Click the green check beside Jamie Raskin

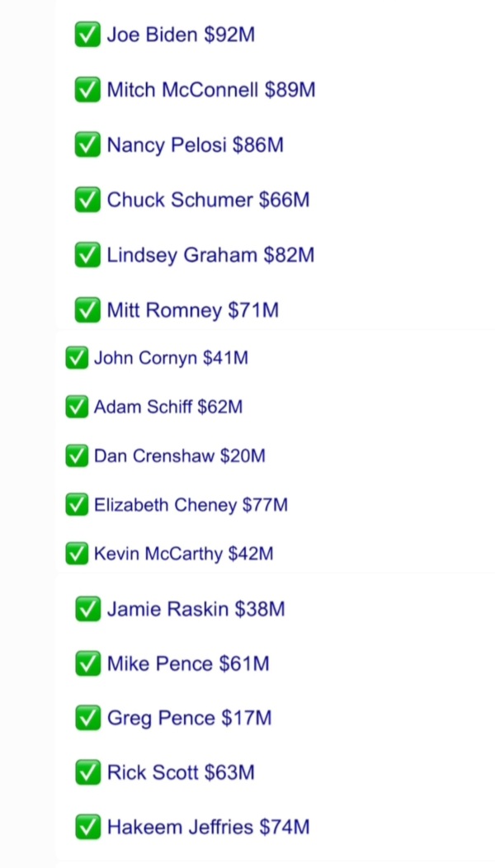[87, 610]
